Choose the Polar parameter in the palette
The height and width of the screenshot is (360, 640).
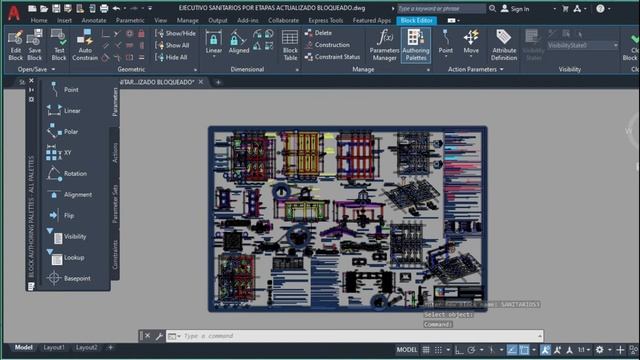pos(62,131)
